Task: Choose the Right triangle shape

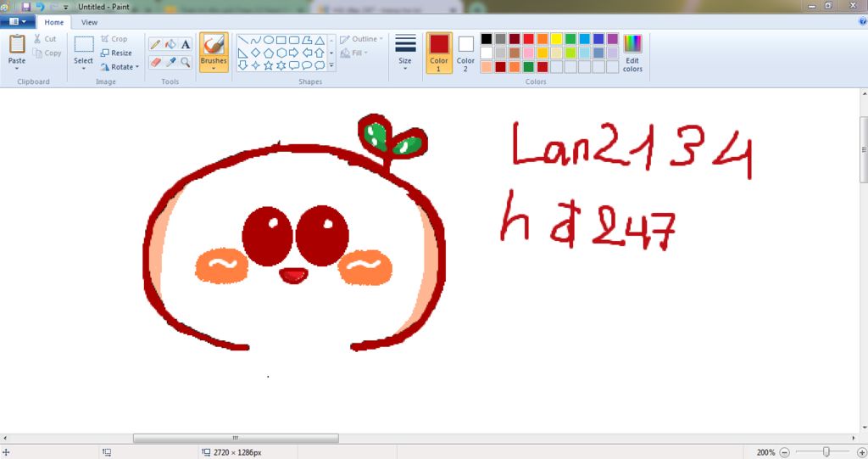Action: (x=242, y=53)
